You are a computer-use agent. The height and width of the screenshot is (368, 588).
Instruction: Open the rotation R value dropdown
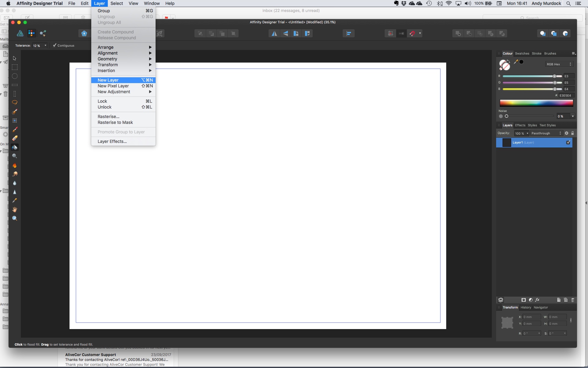point(539,333)
